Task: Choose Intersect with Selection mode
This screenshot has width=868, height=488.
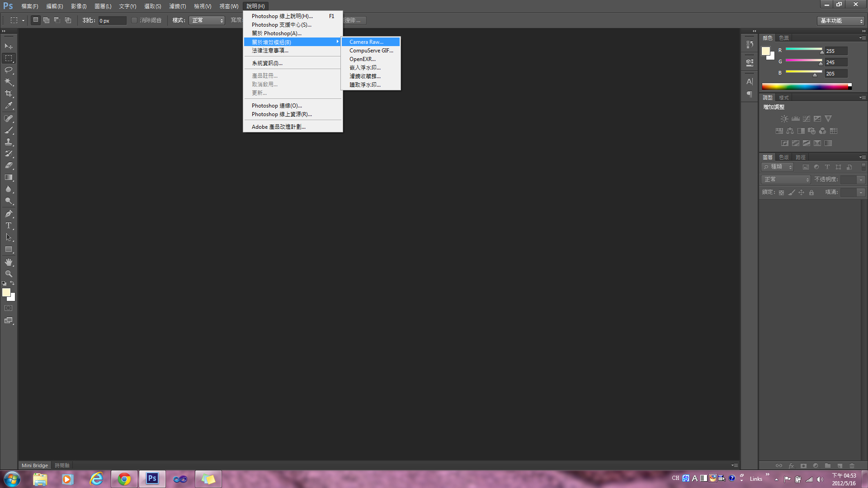Action: [x=68, y=20]
